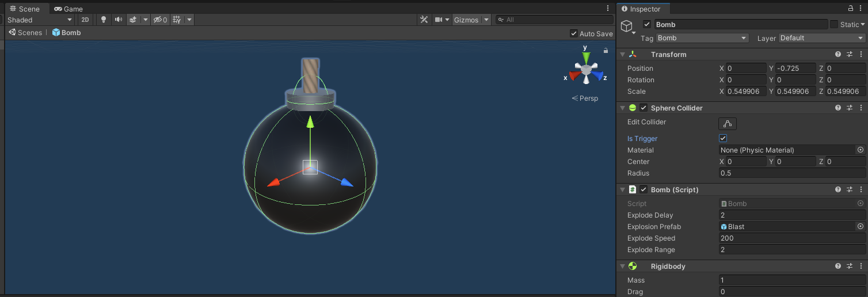
Task: Open Sphere Collider preset settings icon
Action: pos(849,108)
